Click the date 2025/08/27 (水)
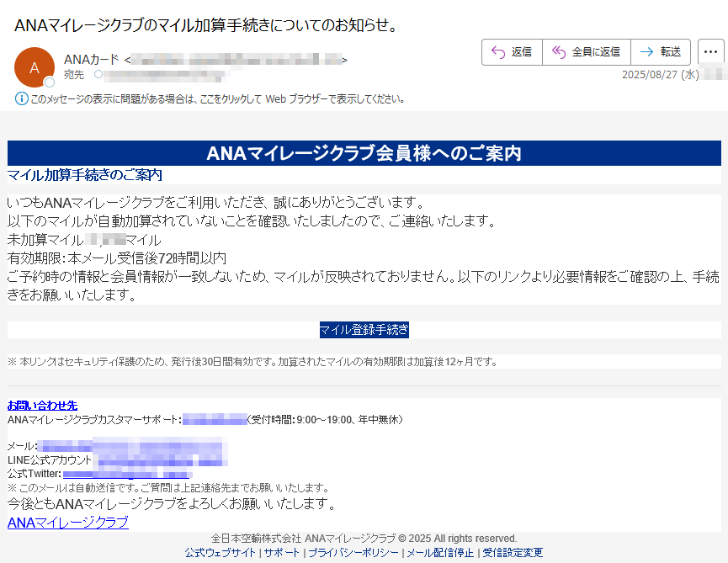 [x=660, y=75]
